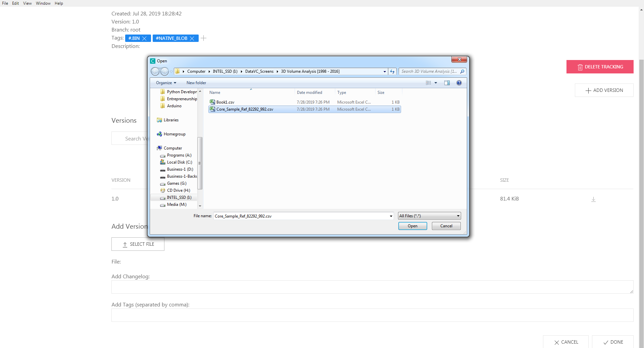Click the back navigation arrow in Open dialog
Viewport: 644px width, 348px height.
pyautogui.click(x=155, y=71)
